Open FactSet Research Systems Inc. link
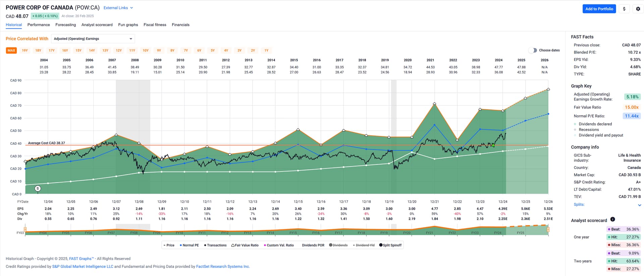The width and height of the screenshot is (644, 276). coord(223,267)
